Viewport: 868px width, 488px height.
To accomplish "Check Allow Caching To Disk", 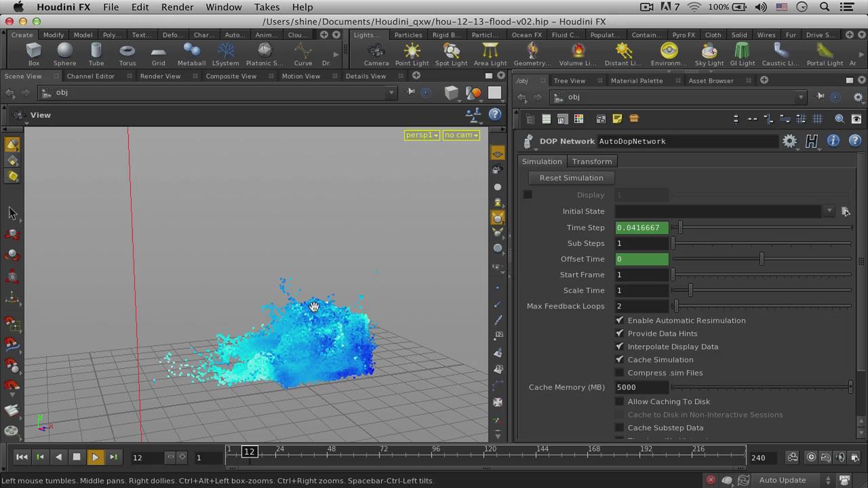I will [x=619, y=401].
